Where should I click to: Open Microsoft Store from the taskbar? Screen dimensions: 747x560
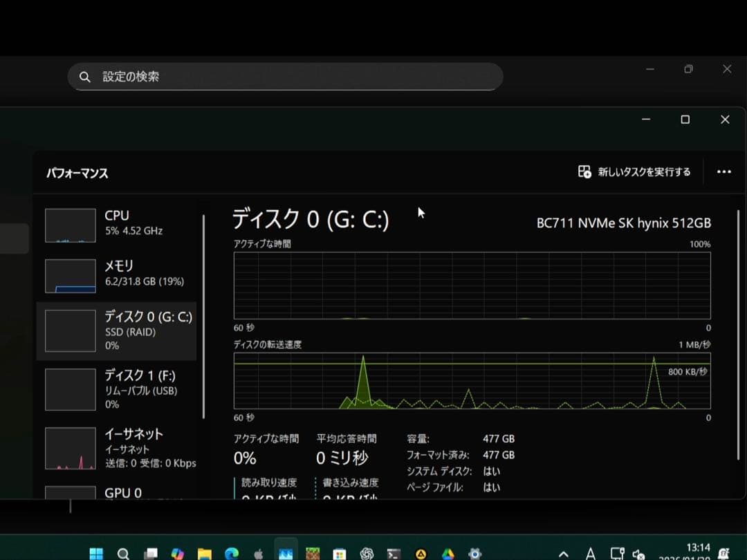click(338, 553)
